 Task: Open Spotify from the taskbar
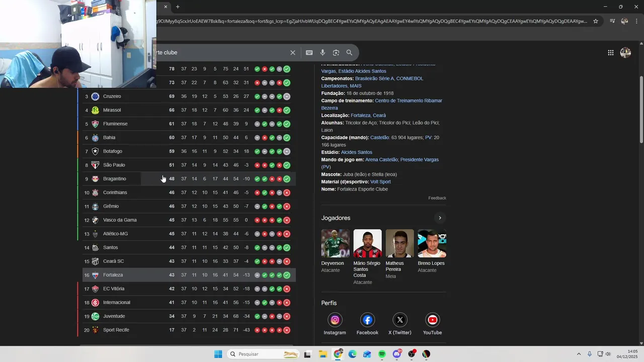(x=382, y=354)
